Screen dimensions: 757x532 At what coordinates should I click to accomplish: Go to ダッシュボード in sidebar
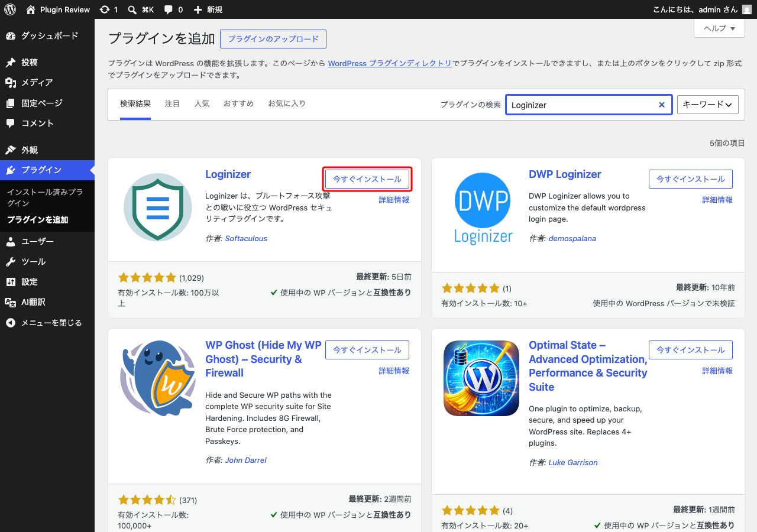tap(47, 36)
